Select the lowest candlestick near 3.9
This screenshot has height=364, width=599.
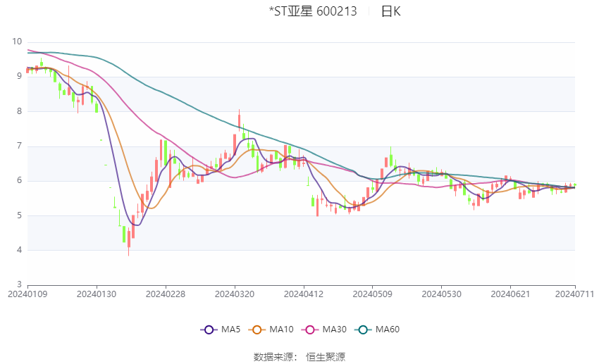(x=129, y=242)
